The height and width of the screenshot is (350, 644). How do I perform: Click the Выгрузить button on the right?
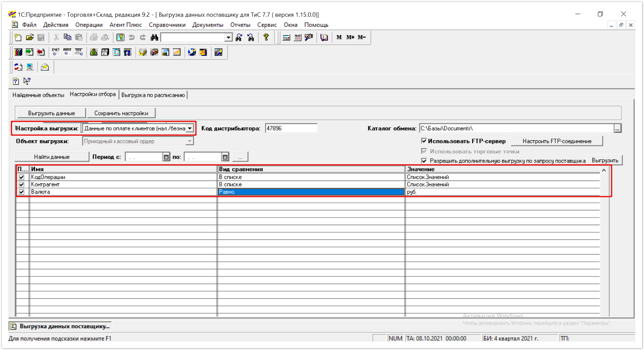[605, 160]
